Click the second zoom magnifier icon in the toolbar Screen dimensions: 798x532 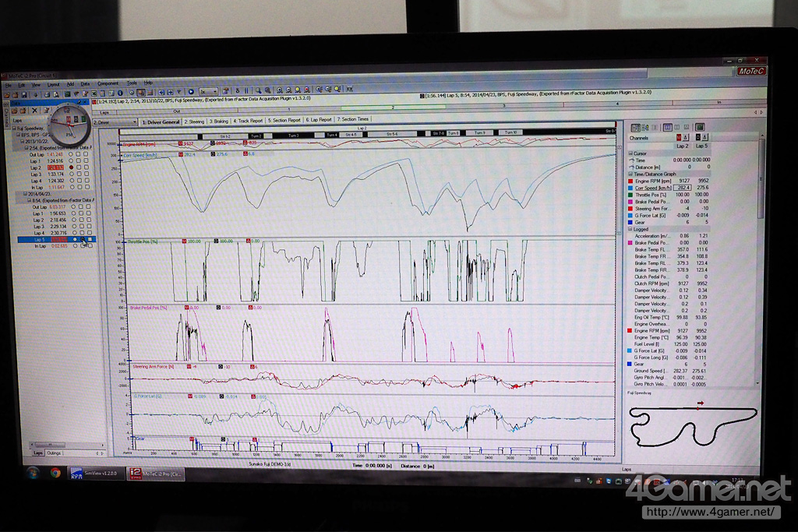(x=268, y=91)
